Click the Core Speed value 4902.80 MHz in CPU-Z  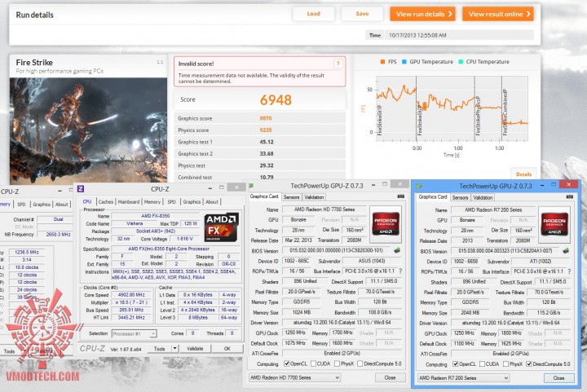[131, 295]
